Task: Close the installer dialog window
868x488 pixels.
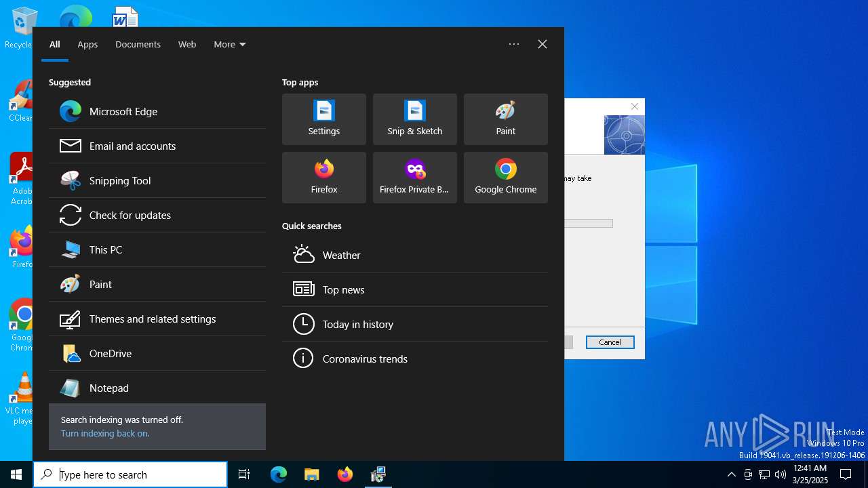Action: pyautogui.click(x=635, y=106)
